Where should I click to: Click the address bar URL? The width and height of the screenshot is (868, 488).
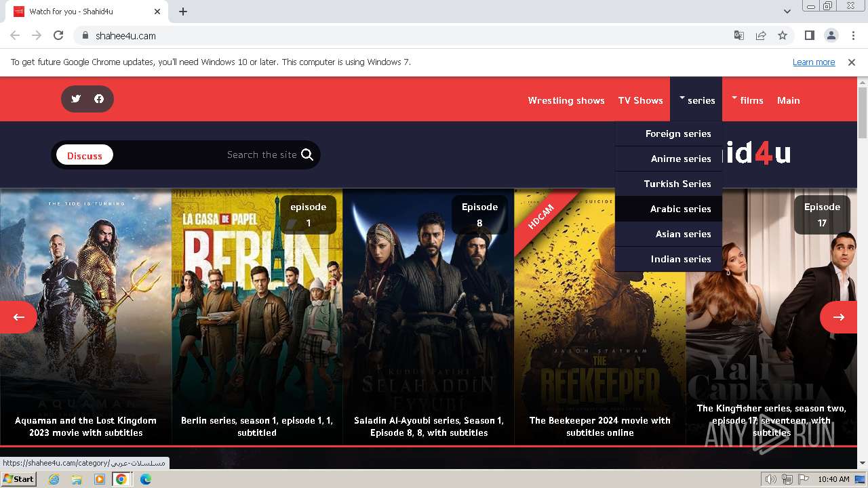125,35
